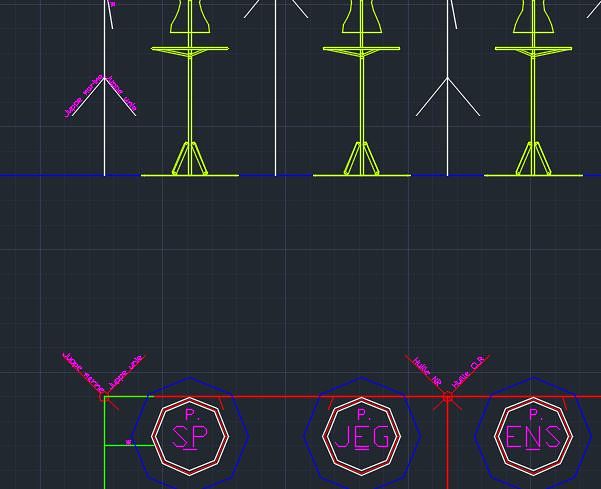The width and height of the screenshot is (601, 489).
Task: Select the Huile O.R. magenta label
Action: click(x=468, y=371)
